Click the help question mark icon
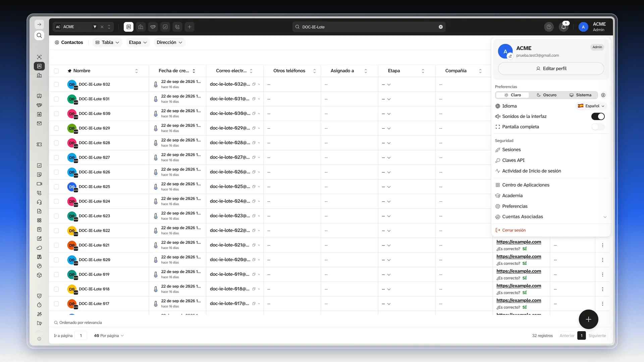The width and height of the screenshot is (644, 362). tap(549, 27)
